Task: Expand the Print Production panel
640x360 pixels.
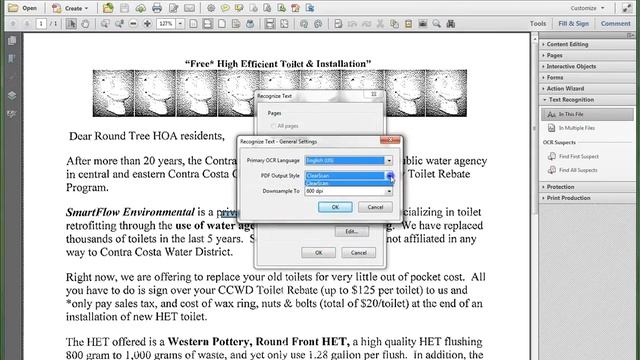Action: click(587, 198)
